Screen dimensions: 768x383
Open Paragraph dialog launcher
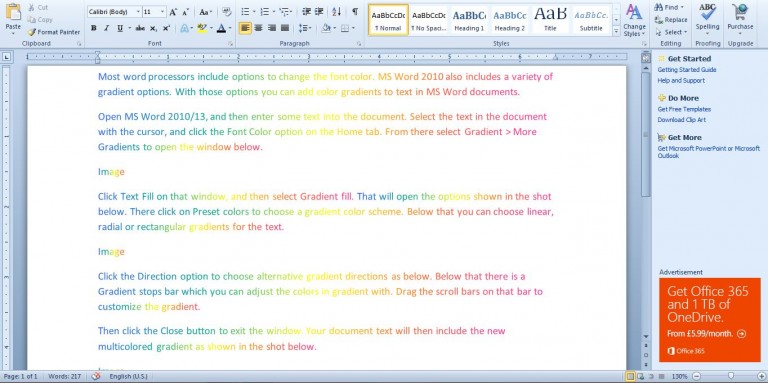(x=359, y=44)
